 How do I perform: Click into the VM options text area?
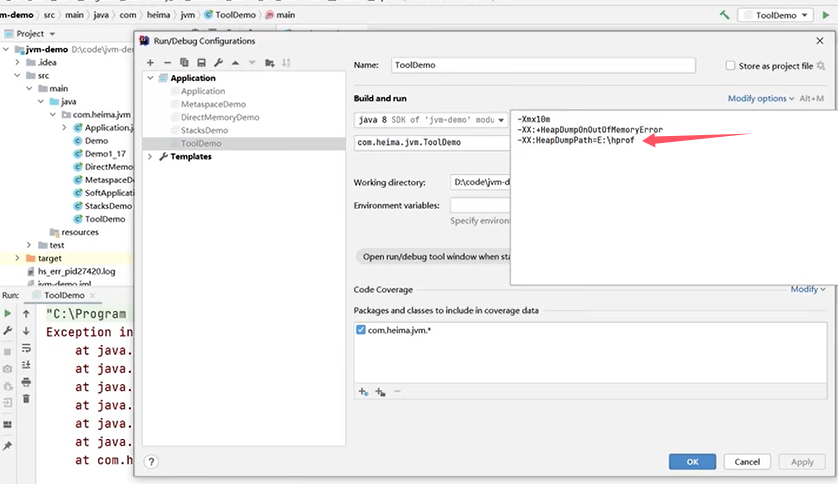pyautogui.click(x=674, y=197)
